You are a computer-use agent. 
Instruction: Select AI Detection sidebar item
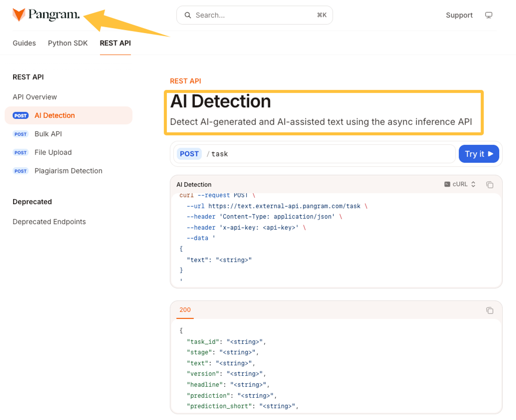point(68,115)
